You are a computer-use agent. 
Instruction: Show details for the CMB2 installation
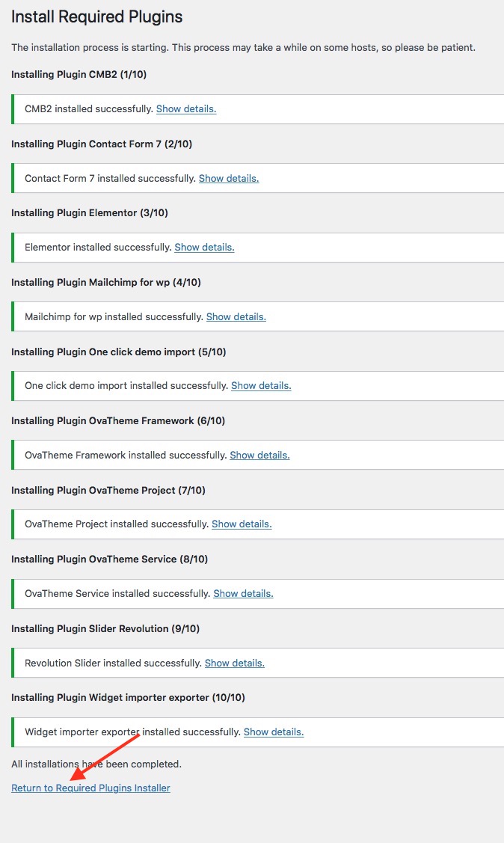tap(185, 109)
